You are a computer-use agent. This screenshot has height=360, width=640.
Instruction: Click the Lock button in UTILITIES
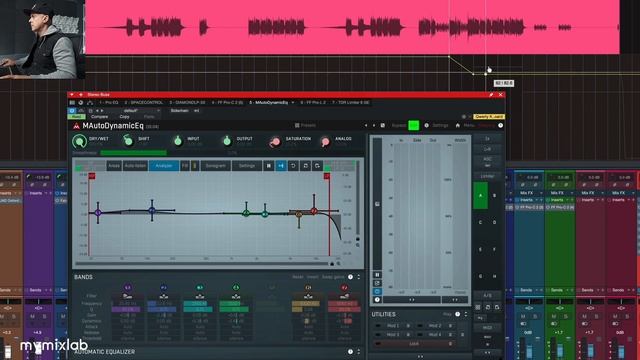pyautogui.click(x=414, y=344)
